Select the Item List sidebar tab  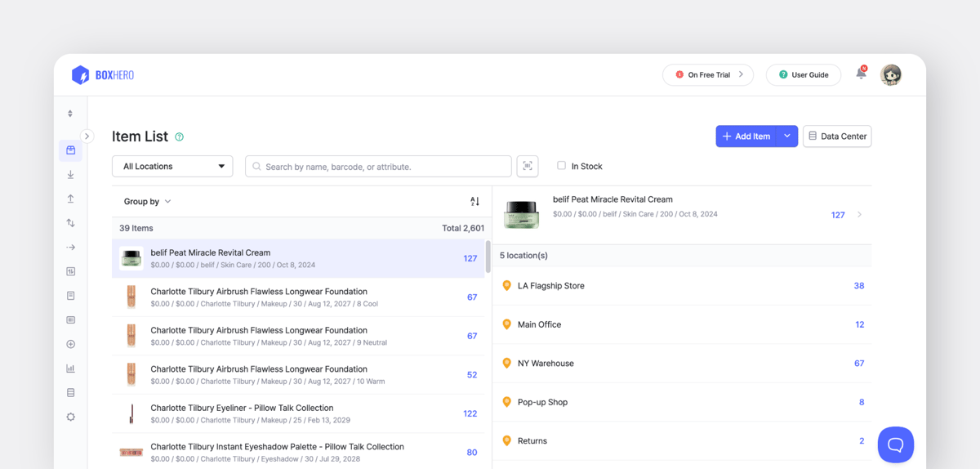70,150
